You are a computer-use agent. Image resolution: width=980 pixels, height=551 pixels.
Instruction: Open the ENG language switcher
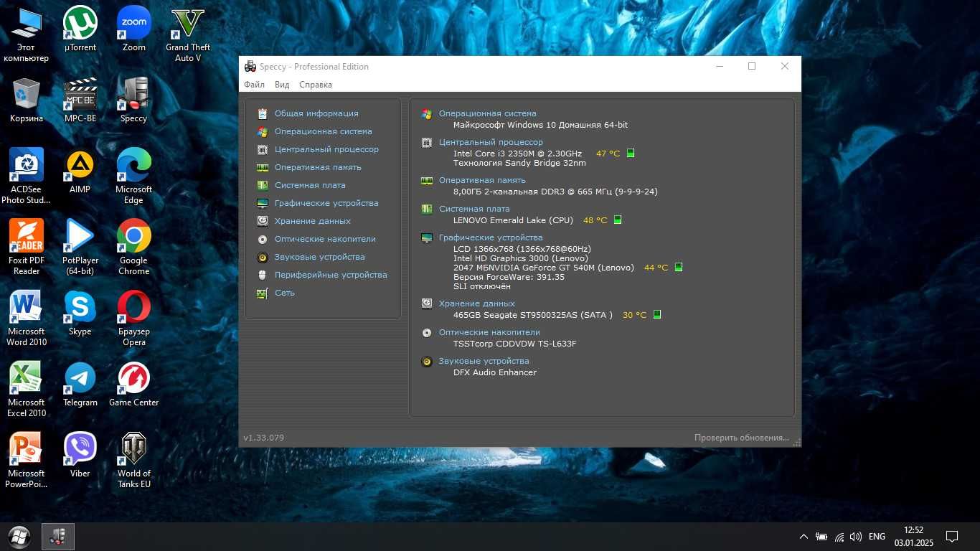[877, 537]
